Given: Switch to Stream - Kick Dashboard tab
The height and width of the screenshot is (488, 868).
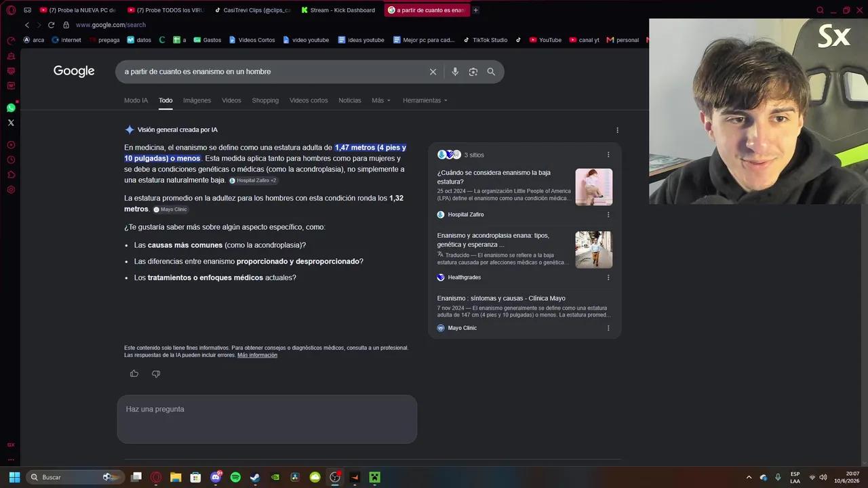Looking at the screenshot, I should [x=338, y=10].
